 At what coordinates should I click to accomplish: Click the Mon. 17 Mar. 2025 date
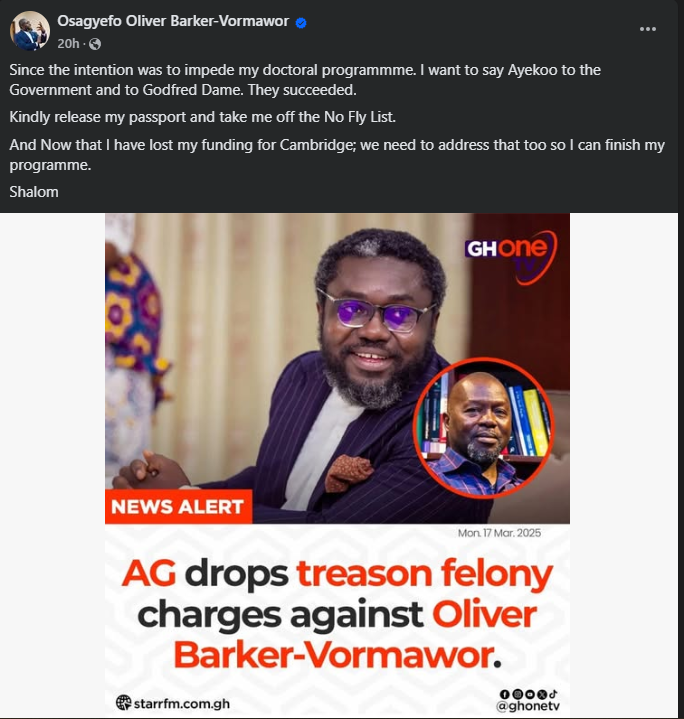coord(499,533)
